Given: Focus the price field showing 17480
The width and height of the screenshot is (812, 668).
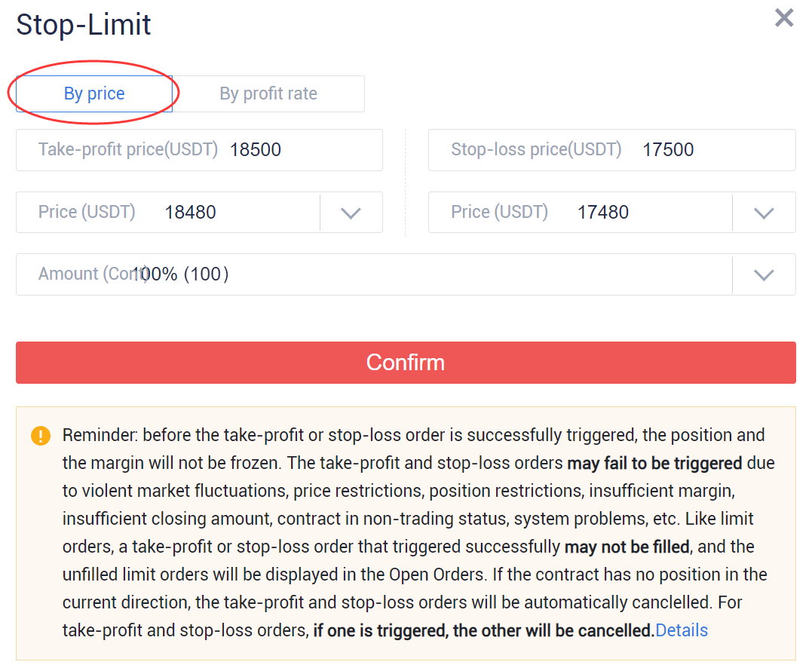Looking at the screenshot, I should pyautogui.click(x=581, y=213).
